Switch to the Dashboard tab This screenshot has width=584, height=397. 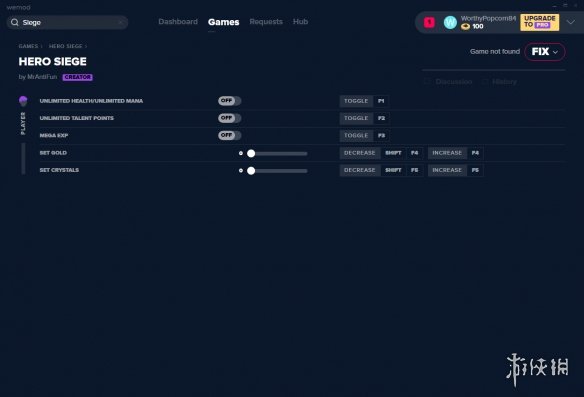pos(178,22)
